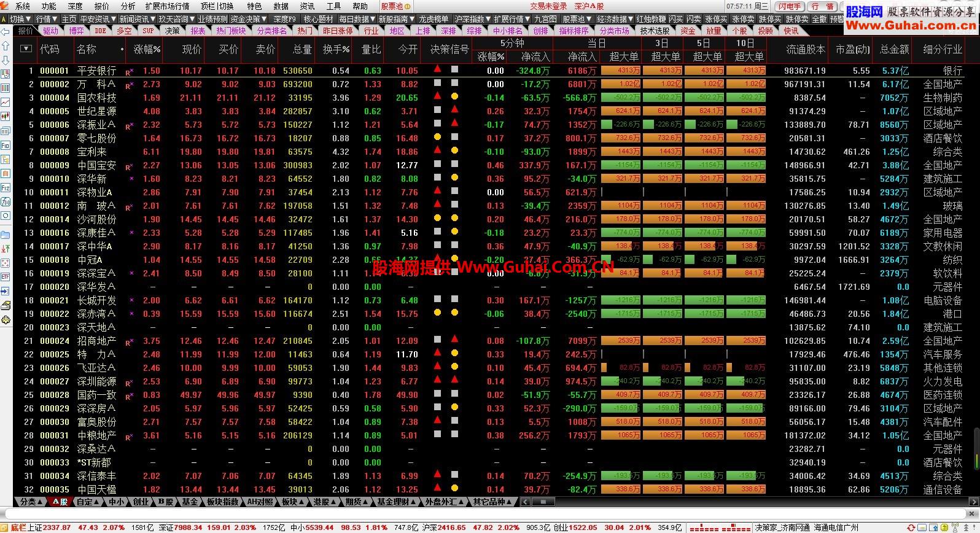This screenshot has height=533, width=980.
Task: Switch to the 技术选股 tab
Action: click(655, 31)
